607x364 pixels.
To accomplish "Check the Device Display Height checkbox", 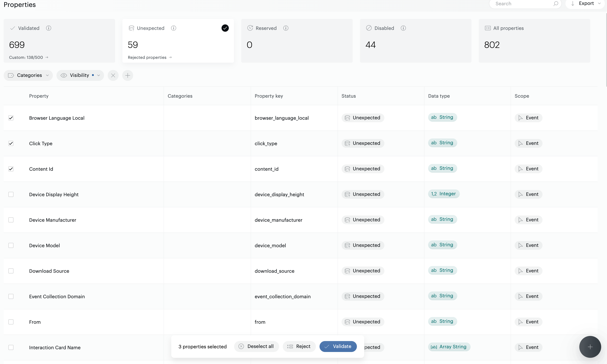I will [11, 195].
